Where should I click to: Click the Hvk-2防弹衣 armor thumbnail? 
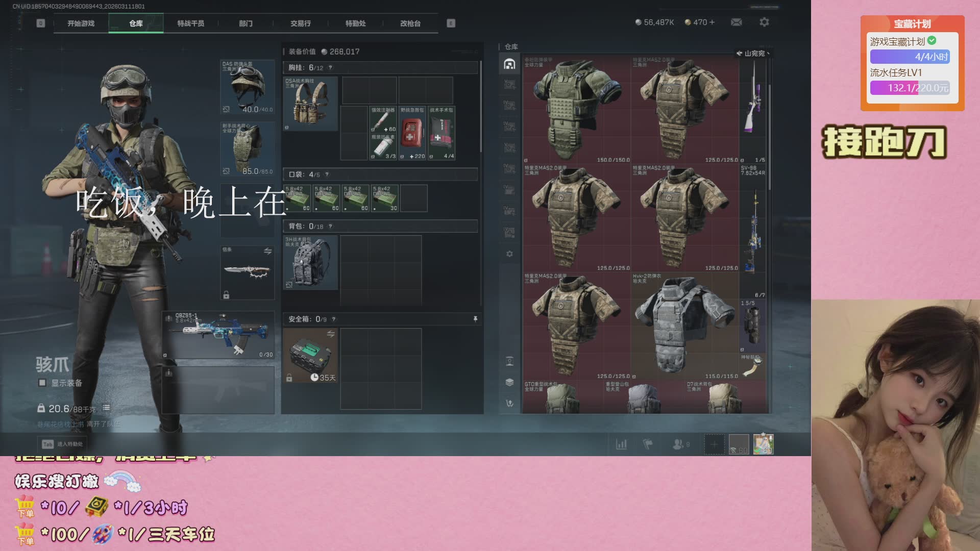pyautogui.click(x=684, y=325)
